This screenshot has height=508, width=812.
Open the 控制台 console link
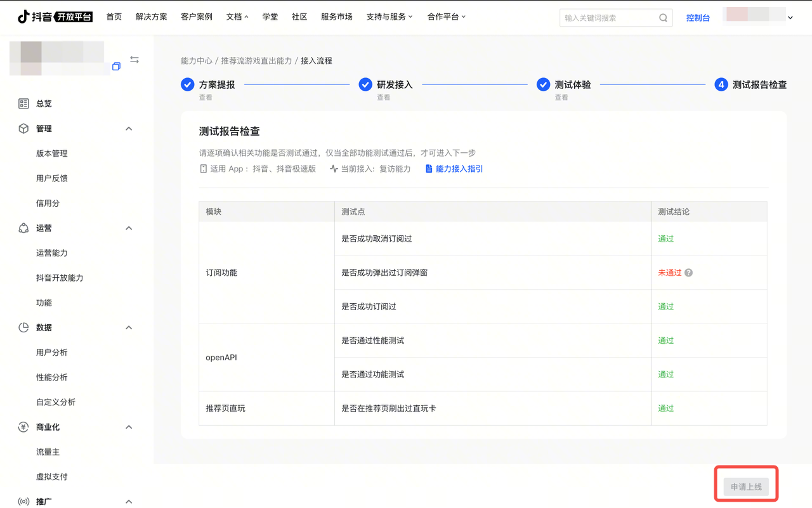698,18
